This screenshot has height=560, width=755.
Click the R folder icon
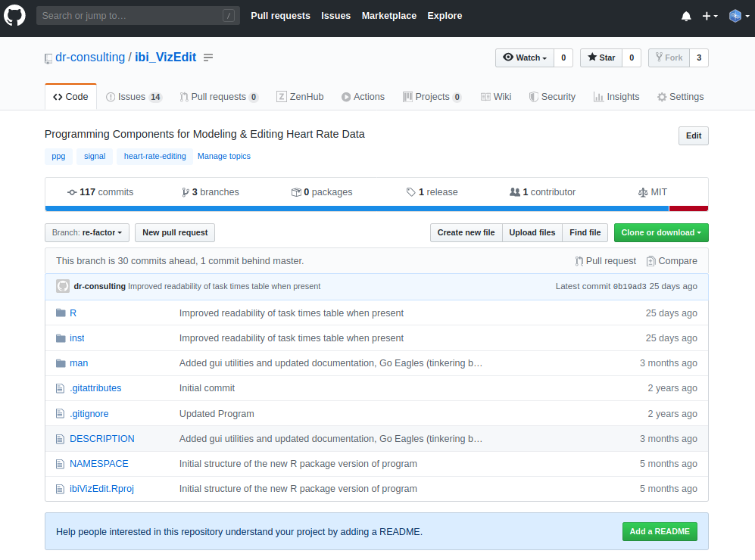point(61,313)
